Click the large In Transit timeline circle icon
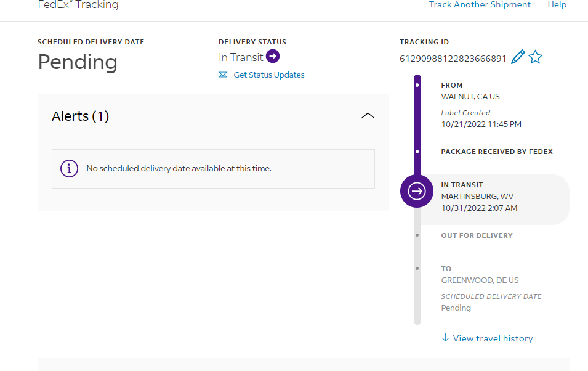Image resolution: width=588 pixels, height=371 pixels. 417,191
